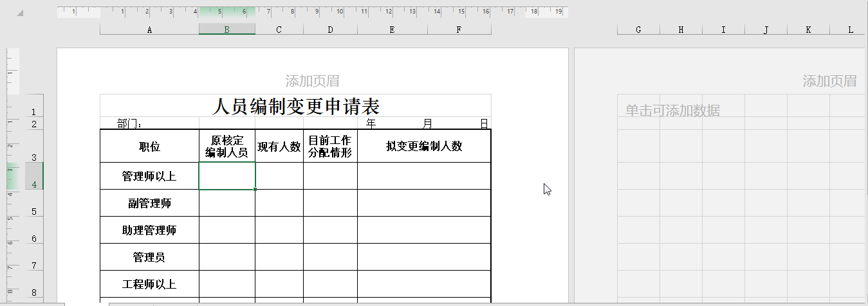Click the 职位 header cell
Screen dimensions: 868x306
[x=149, y=147]
